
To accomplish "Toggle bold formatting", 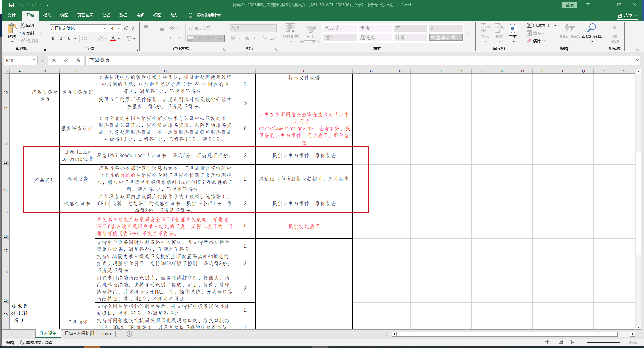I will (53, 38).
